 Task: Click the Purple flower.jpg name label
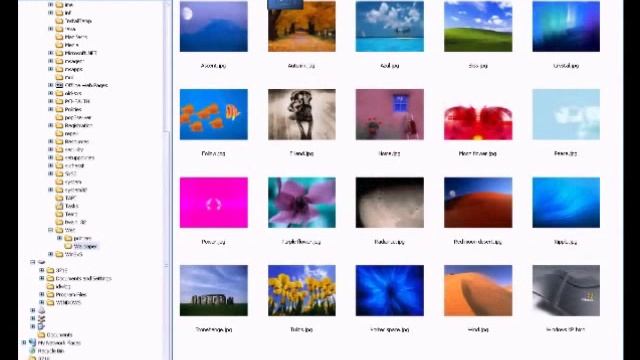[x=302, y=242]
